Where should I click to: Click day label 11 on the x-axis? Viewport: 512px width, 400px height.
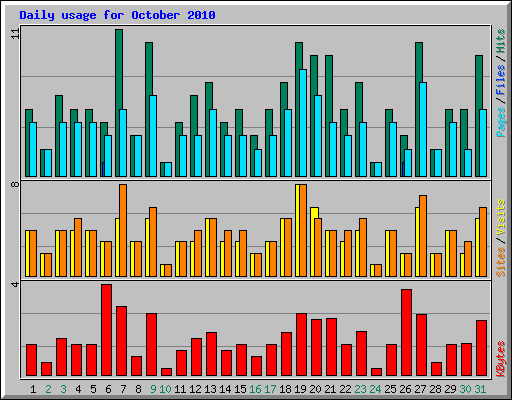[180, 389]
